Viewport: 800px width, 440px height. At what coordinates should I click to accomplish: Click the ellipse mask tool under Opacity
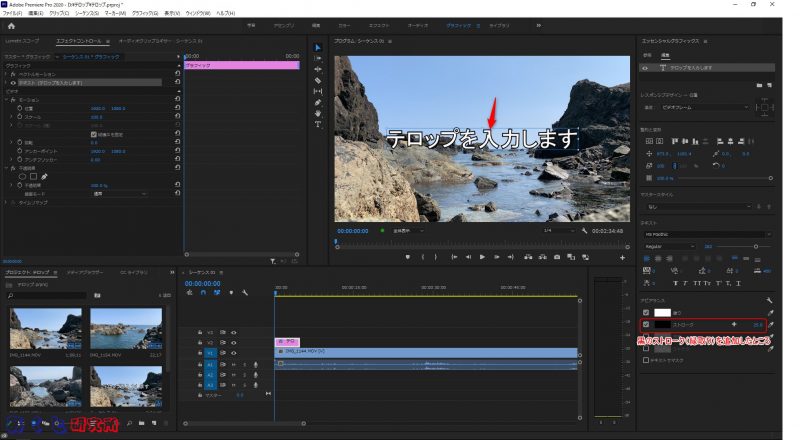[22, 177]
